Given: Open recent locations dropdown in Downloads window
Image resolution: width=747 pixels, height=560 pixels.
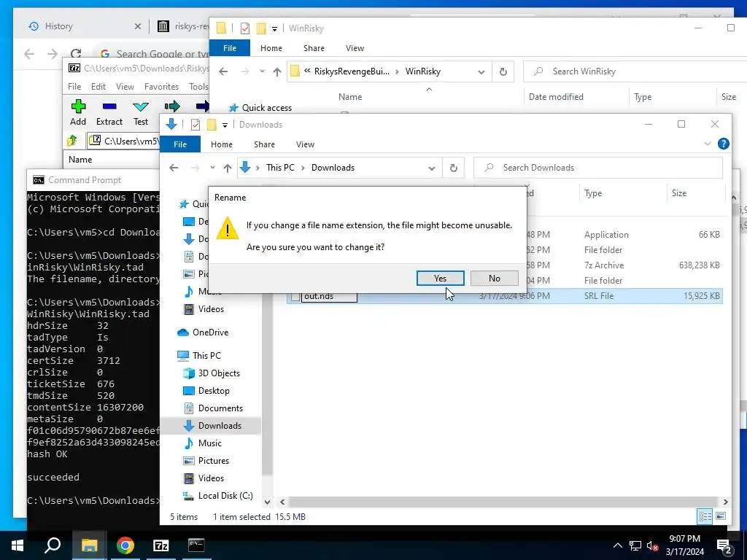Looking at the screenshot, I should click(212, 168).
